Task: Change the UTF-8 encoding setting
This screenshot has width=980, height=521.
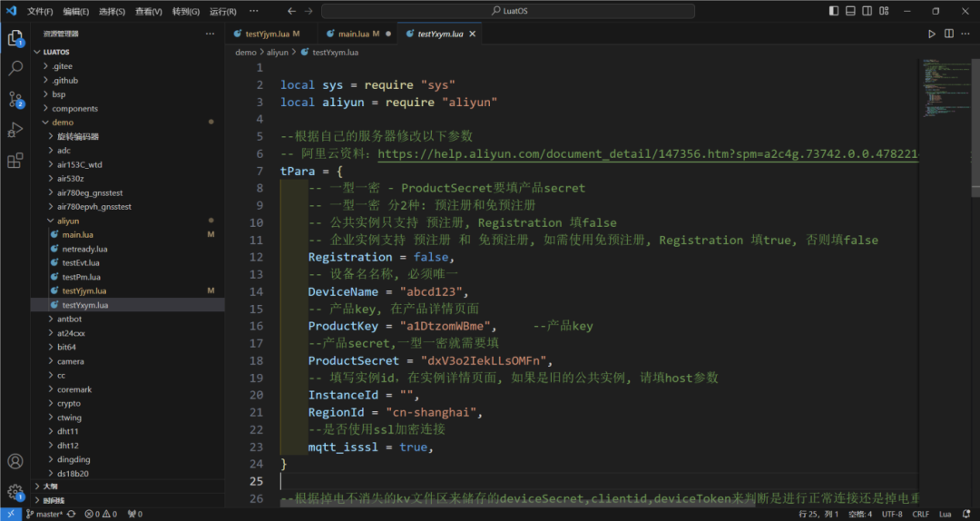Action: coord(892,514)
